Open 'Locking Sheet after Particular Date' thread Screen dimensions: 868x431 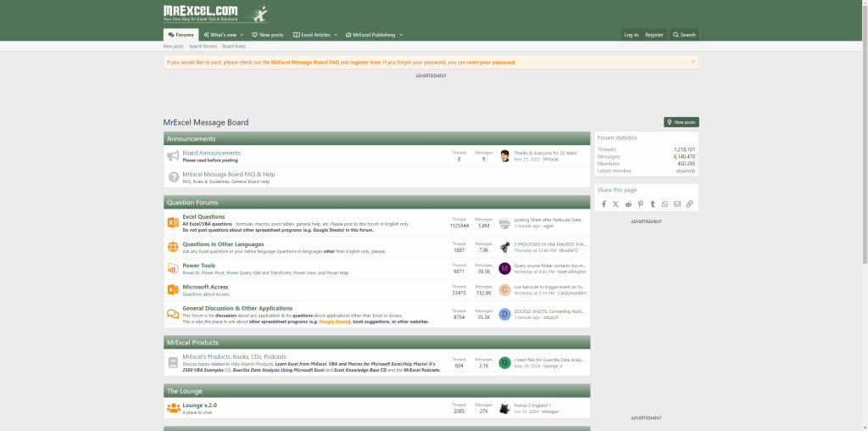[548, 220]
